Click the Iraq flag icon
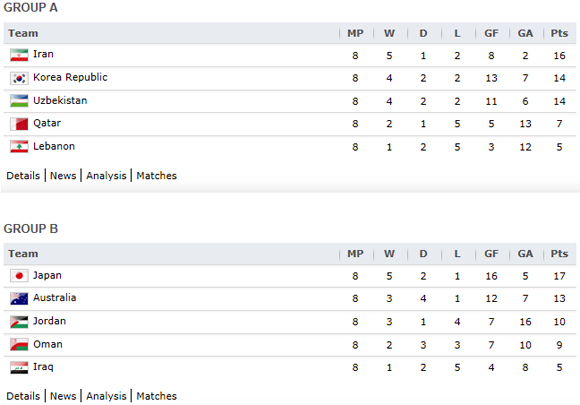Screen dimensions: 580x405 [x=19, y=368]
